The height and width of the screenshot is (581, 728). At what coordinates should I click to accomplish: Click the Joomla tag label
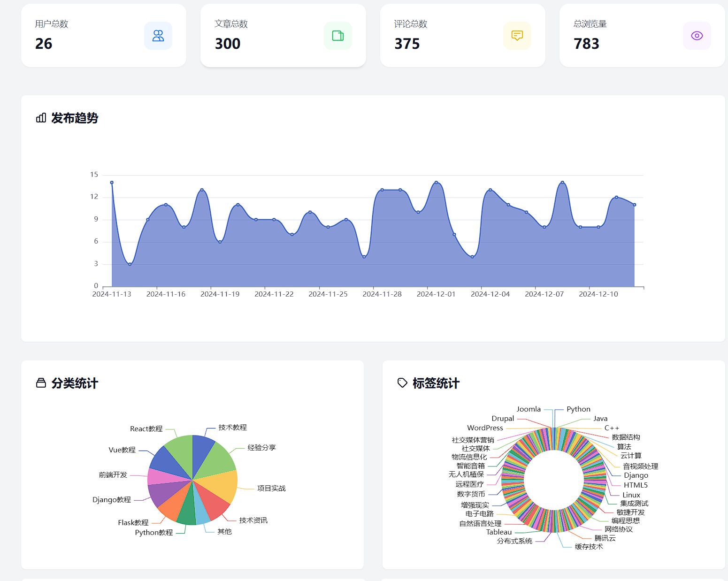pyautogui.click(x=529, y=409)
